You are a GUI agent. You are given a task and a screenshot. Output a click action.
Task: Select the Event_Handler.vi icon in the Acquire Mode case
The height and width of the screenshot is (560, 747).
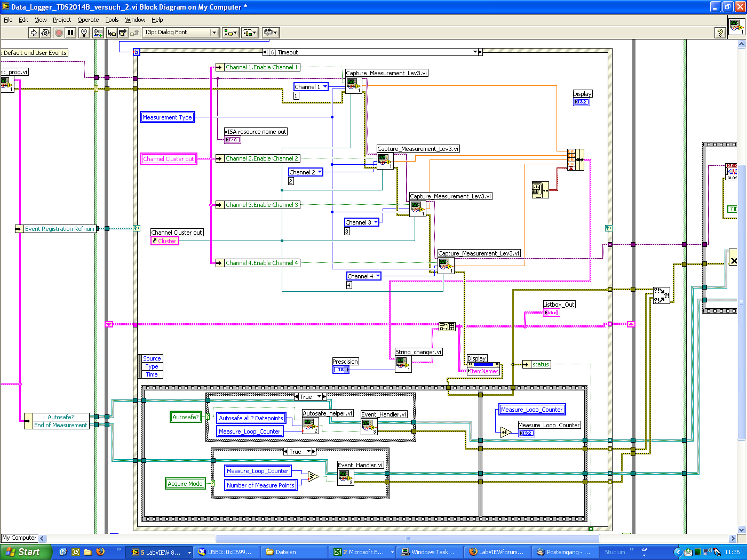click(x=346, y=477)
